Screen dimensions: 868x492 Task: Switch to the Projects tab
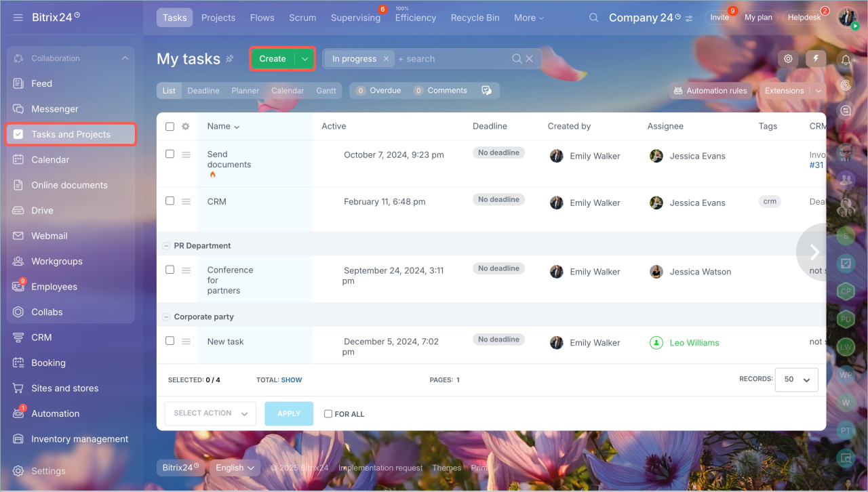pyautogui.click(x=218, y=18)
